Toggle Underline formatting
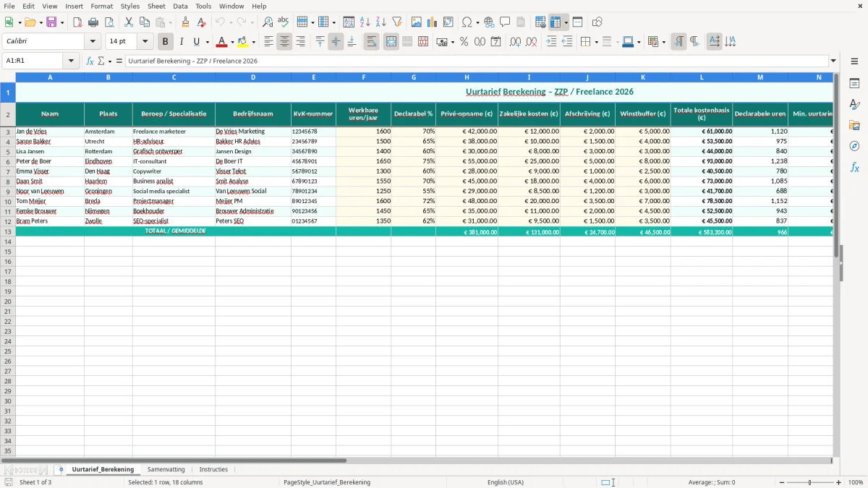Viewport: 868px width, 488px height. (x=196, y=42)
